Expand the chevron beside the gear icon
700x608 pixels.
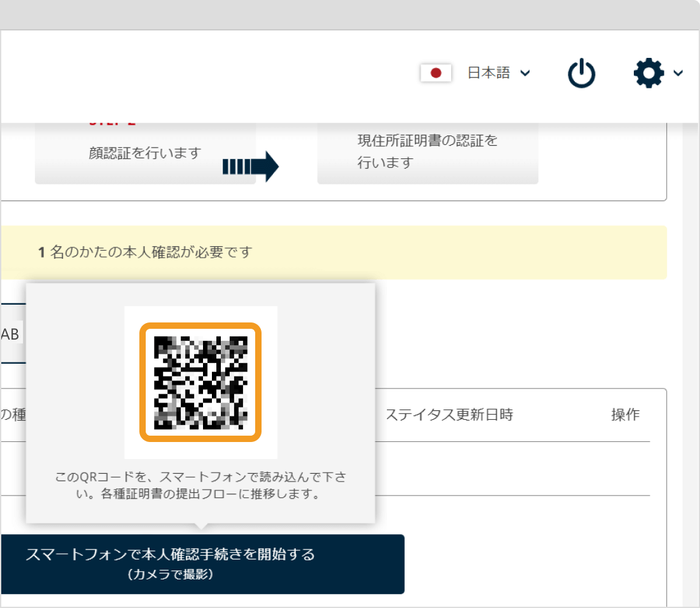click(x=678, y=74)
